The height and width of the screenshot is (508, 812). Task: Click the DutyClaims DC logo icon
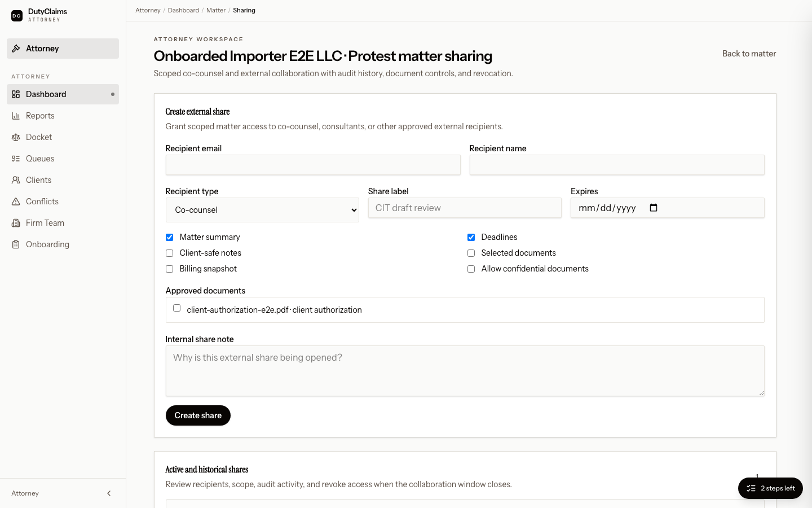point(17,16)
